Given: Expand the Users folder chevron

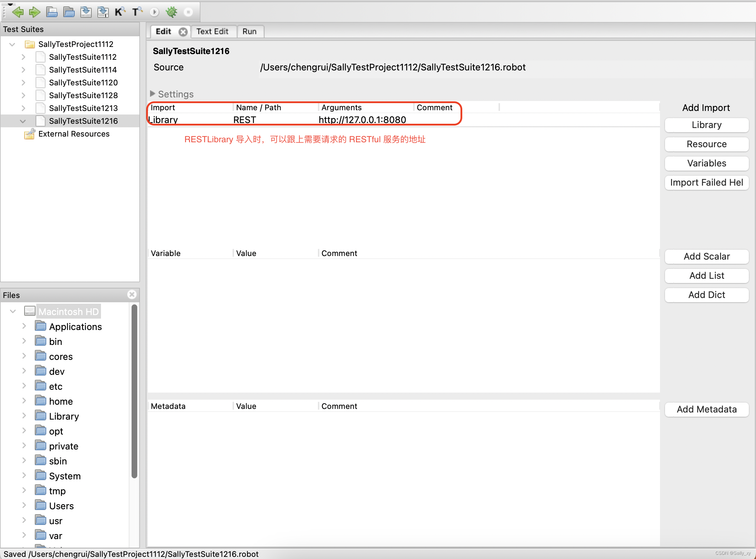Looking at the screenshot, I should coord(24,505).
